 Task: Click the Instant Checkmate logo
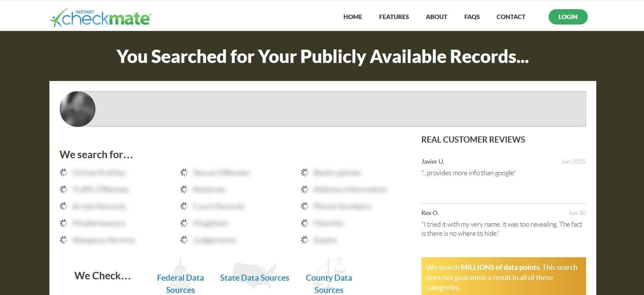pyautogui.click(x=100, y=18)
